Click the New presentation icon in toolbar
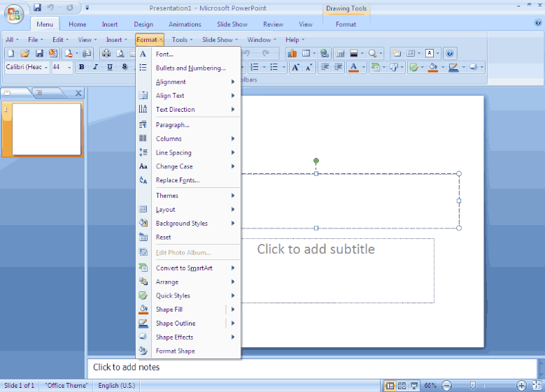 pyautogui.click(x=11, y=54)
